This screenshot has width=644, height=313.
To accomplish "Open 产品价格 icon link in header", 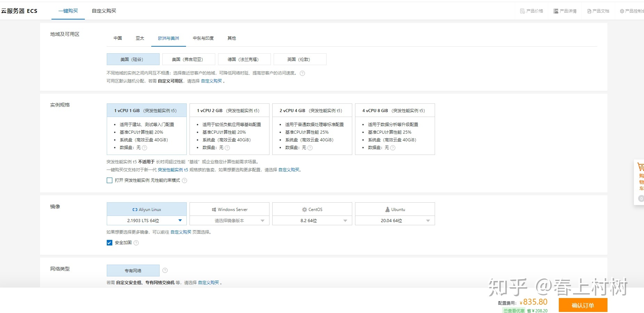I will pos(531,11).
